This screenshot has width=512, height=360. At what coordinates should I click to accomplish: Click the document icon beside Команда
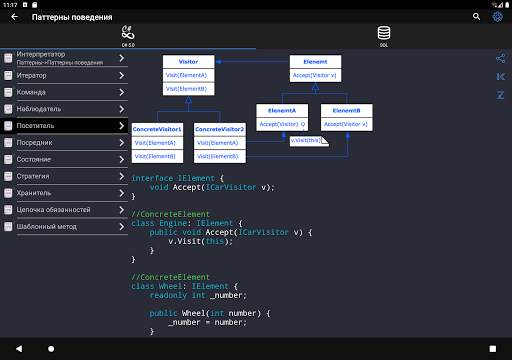[x=8, y=92]
